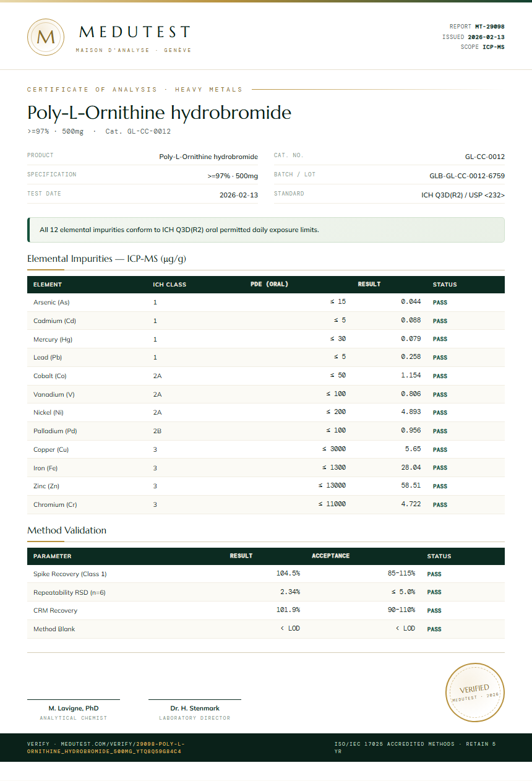Click the Method Validation section heading

coord(67,530)
